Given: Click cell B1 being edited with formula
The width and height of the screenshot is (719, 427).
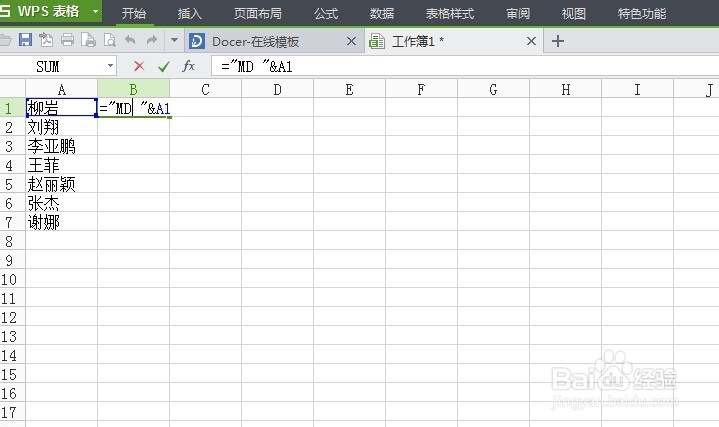Looking at the screenshot, I should (134, 108).
